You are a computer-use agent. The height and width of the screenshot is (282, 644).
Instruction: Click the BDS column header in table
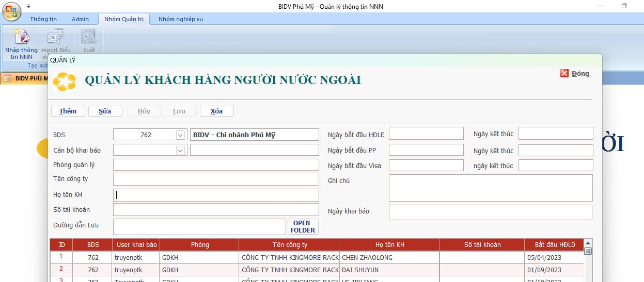pos(93,244)
